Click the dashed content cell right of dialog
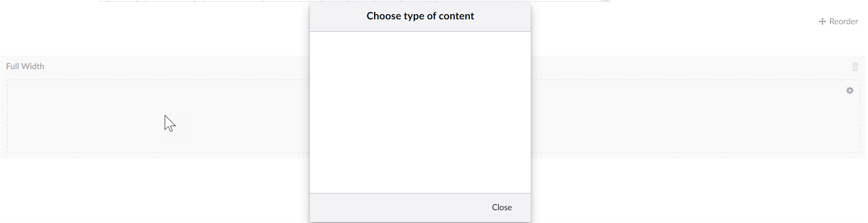868x223 pixels. [695, 116]
